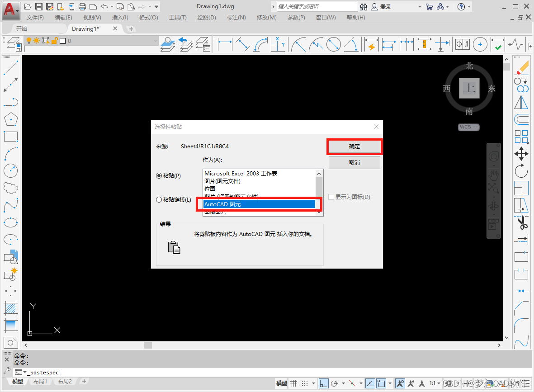This screenshot has width=534, height=392.
Task: Expand the command line recent commands arrow
Action: [x=24, y=372]
